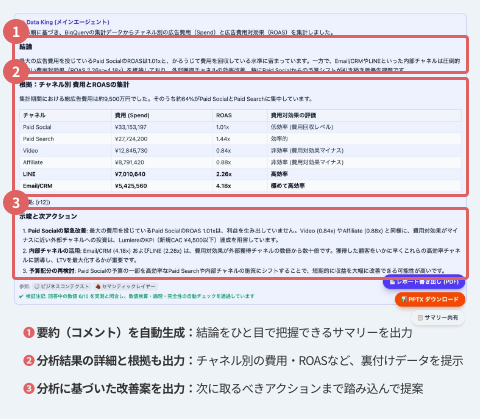Click the 0.84x ROAS value
Screen dimensions: 480x419
pos(223,151)
